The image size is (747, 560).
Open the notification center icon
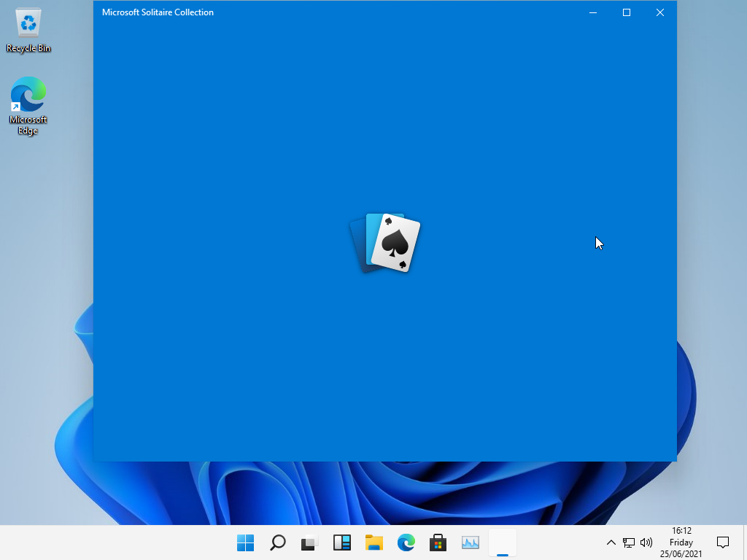[x=723, y=542]
